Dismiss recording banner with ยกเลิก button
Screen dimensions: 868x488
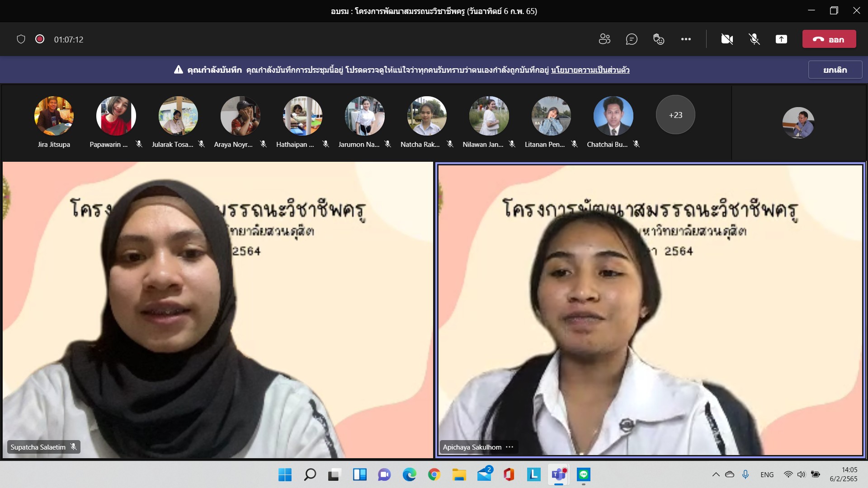click(x=835, y=70)
